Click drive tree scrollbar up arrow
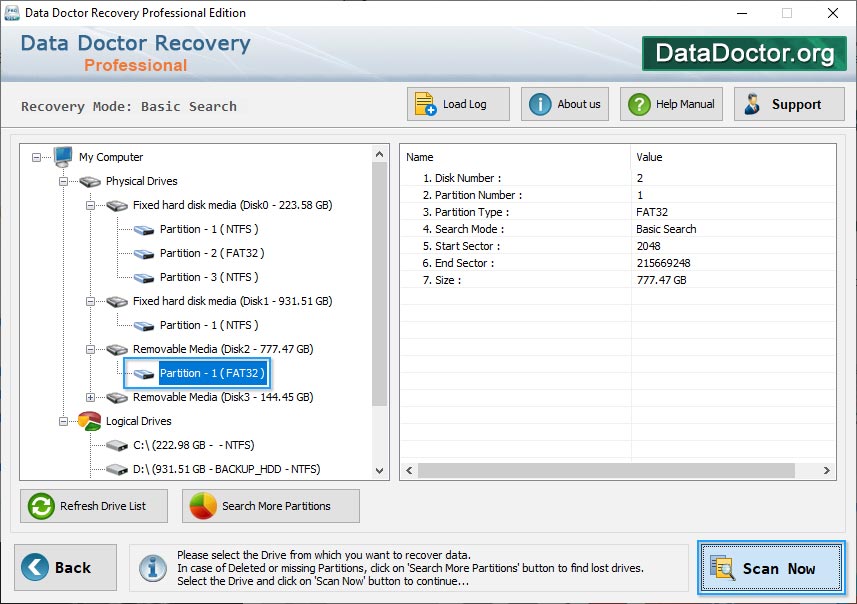This screenshot has width=857, height=604. [380, 154]
